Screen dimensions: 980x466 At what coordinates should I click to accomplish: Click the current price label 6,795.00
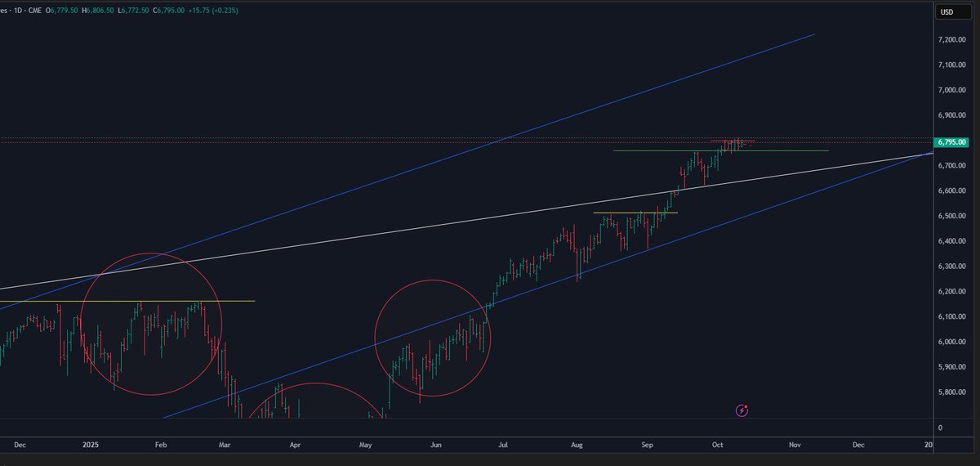point(953,142)
